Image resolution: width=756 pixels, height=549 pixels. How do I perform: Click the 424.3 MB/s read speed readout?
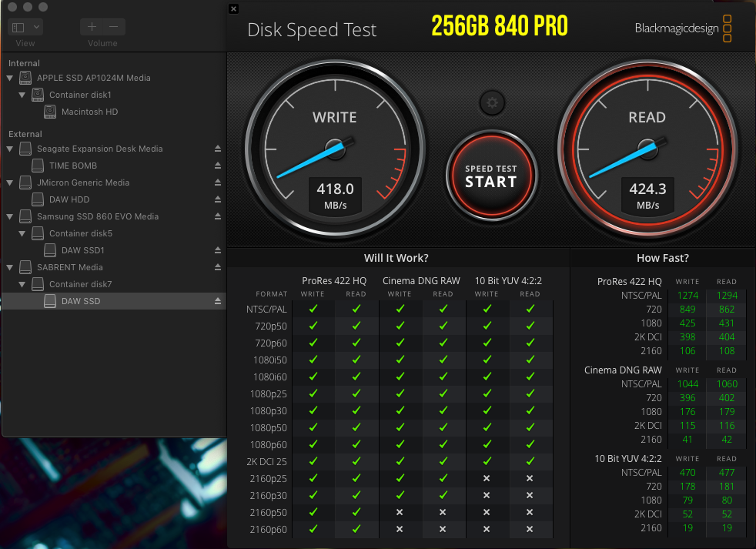pyautogui.click(x=647, y=196)
